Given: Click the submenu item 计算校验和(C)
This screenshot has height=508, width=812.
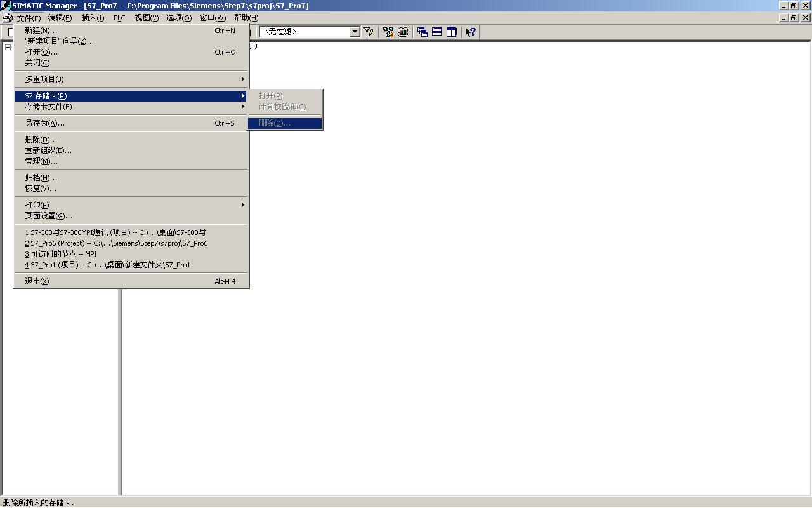Looking at the screenshot, I should tap(285, 107).
